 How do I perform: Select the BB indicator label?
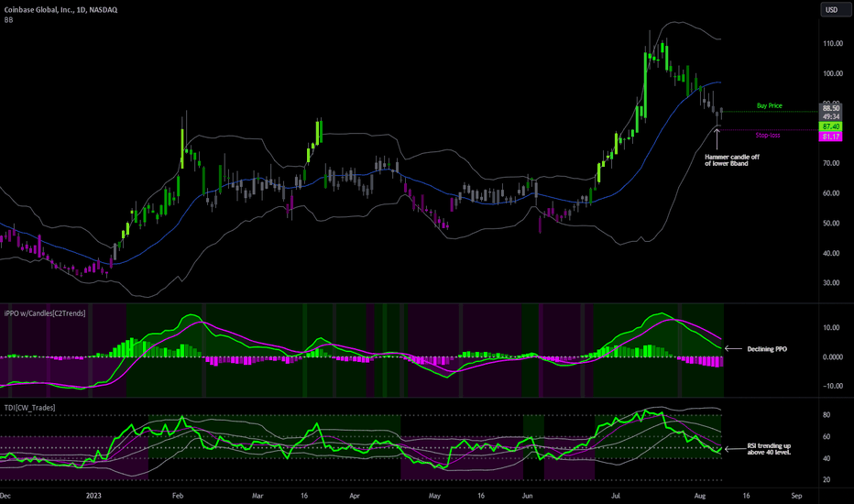tap(8, 20)
